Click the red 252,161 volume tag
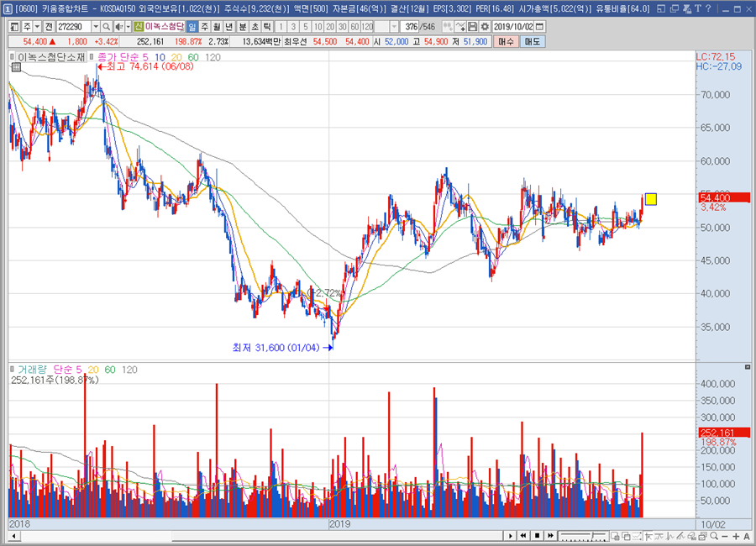The image size is (756, 546). pos(724,433)
